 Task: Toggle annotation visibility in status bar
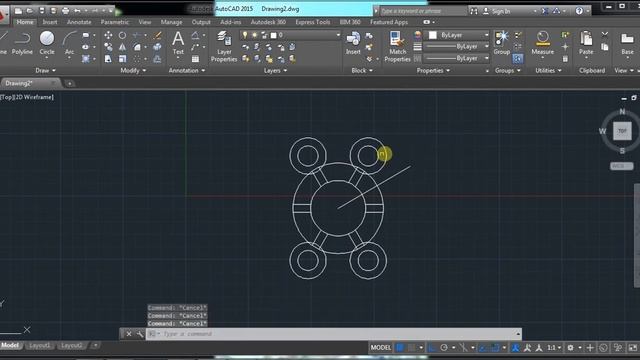[516, 348]
